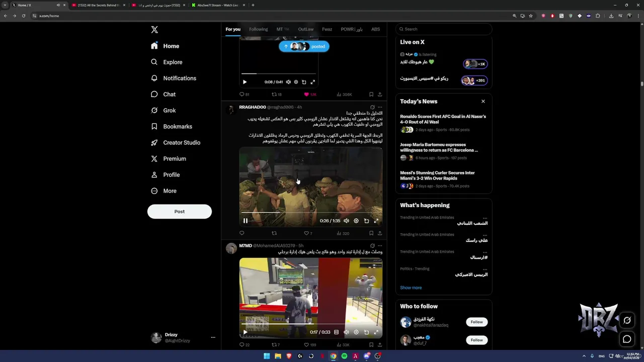Enter fullscreen on the 1:35 video
Viewport: 644px width, 362px height.
pyautogui.click(x=376, y=221)
